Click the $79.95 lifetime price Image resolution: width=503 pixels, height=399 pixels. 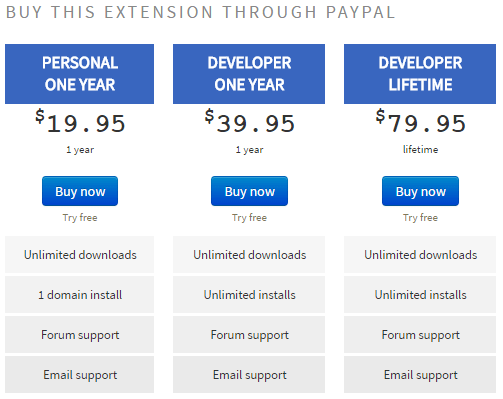(x=421, y=121)
